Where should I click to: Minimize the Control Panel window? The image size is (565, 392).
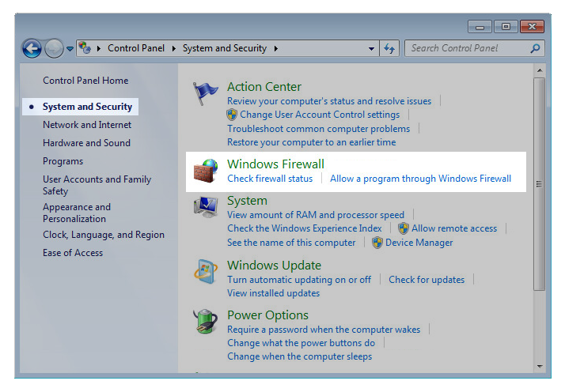(480, 27)
